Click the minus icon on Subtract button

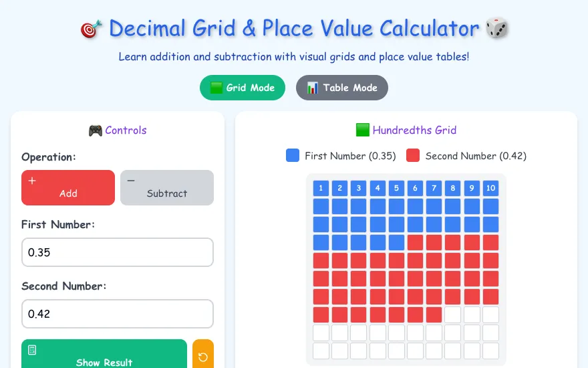click(x=131, y=181)
